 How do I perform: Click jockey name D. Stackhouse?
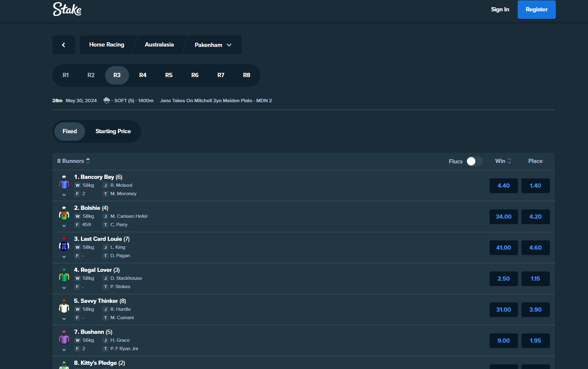click(x=126, y=278)
